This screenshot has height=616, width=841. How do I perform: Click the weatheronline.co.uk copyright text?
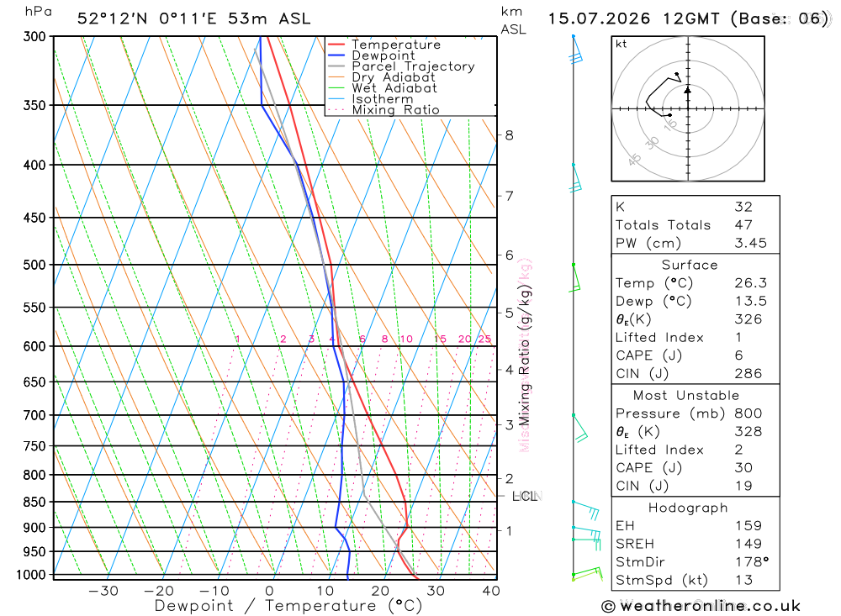(x=701, y=607)
